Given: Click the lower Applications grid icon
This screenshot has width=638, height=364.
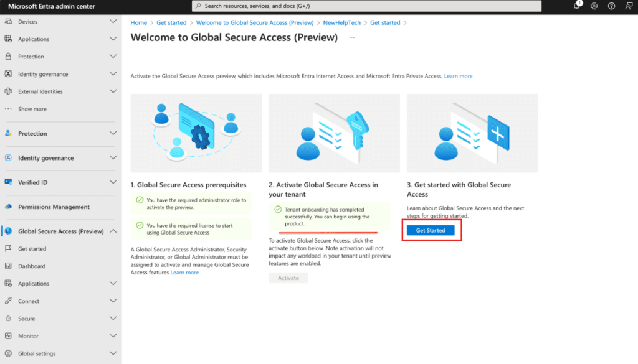Looking at the screenshot, I should click(x=8, y=284).
